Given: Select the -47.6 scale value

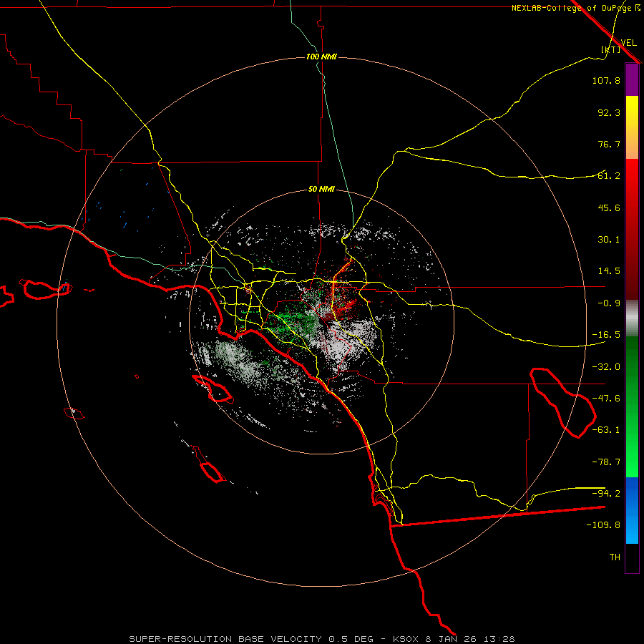Looking at the screenshot, I should click(x=606, y=399).
